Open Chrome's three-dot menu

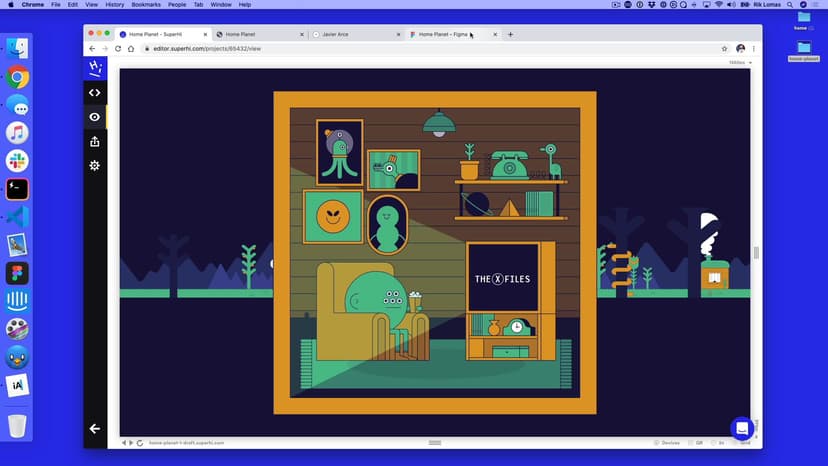point(753,48)
